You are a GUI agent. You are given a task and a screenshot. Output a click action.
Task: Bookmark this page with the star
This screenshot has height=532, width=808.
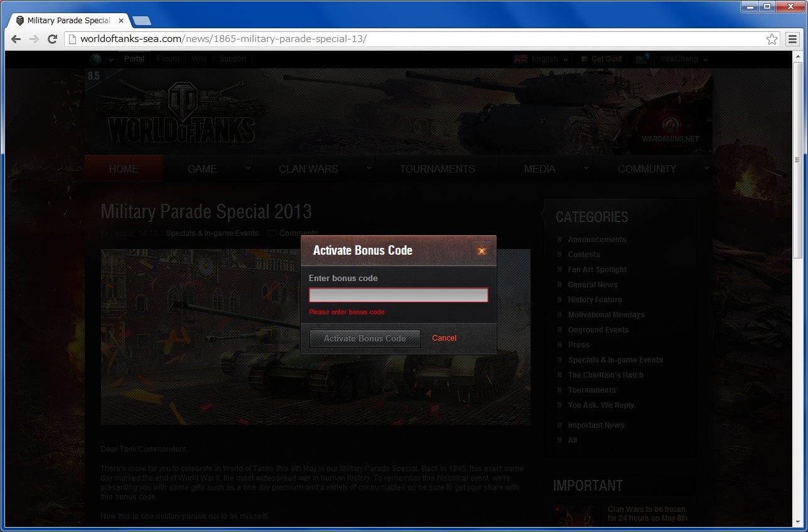[x=772, y=40]
